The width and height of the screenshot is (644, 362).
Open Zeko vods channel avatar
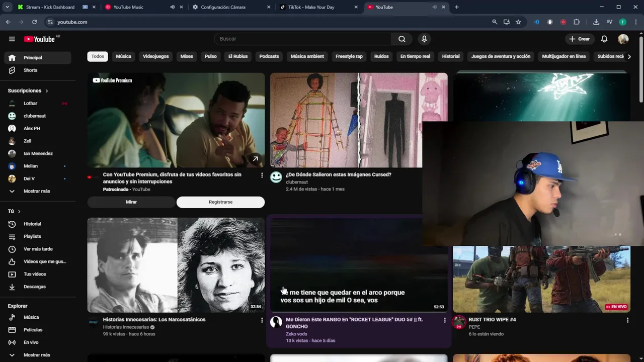click(x=276, y=322)
